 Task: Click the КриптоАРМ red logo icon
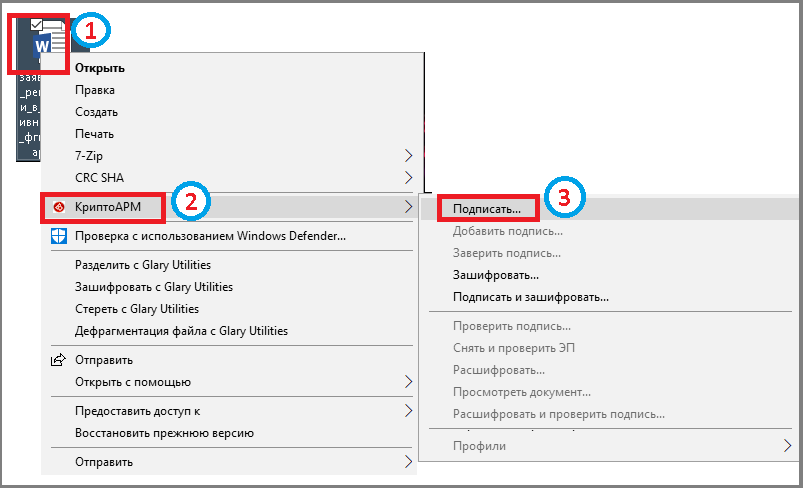coord(59,207)
